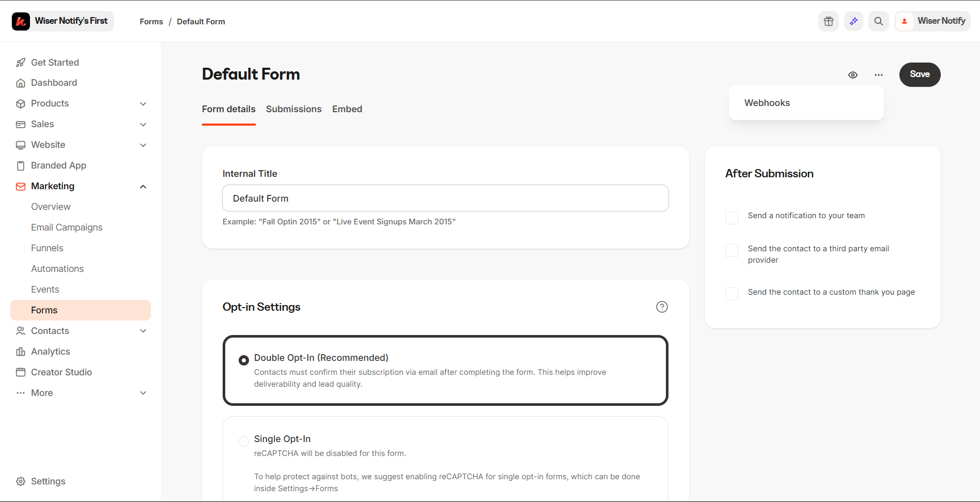The height and width of the screenshot is (502, 980).
Task: Go to Forms breadcrumb link
Action: coord(151,22)
